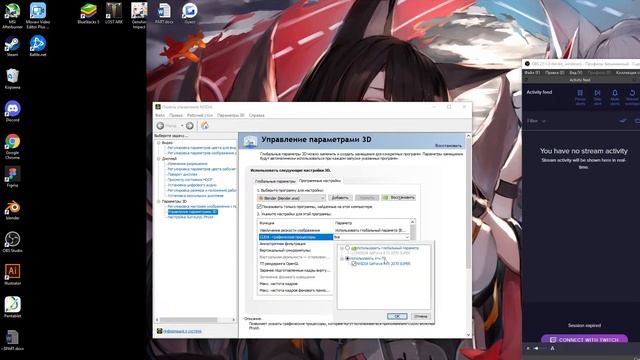This screenshot has width=640, height=360.
Task: Select use these GPUs radio option
Action: pyautogui.click(x=347, y=258)
